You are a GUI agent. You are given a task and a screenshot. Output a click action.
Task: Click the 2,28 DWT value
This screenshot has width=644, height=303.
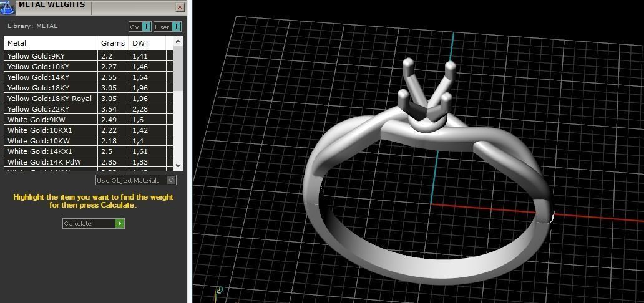click(140, 109)
